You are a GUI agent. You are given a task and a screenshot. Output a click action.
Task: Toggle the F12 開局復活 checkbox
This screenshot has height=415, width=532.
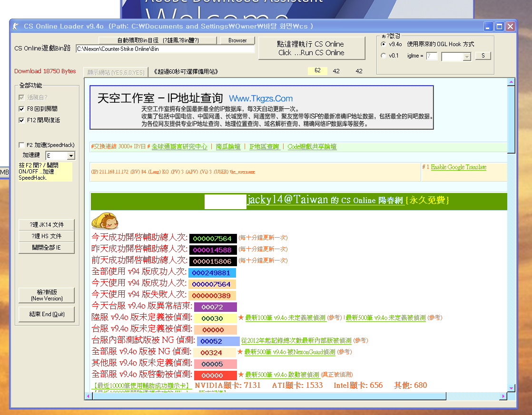coord(21,120)
